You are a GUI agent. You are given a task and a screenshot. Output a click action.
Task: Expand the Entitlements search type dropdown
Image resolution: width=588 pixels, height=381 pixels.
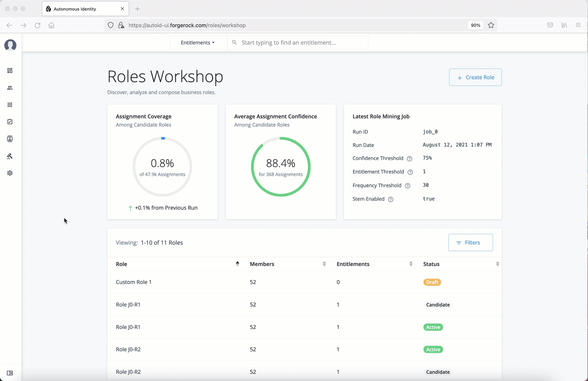tap(198, 43)
